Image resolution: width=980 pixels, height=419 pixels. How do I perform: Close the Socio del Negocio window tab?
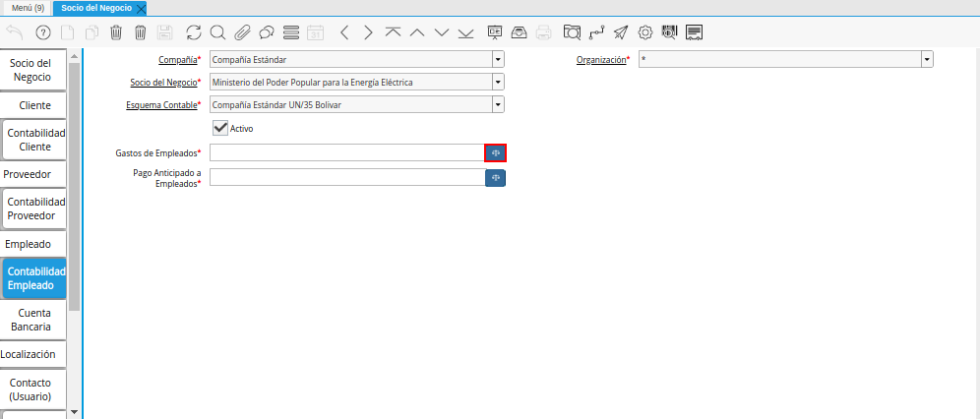[141, 8]
